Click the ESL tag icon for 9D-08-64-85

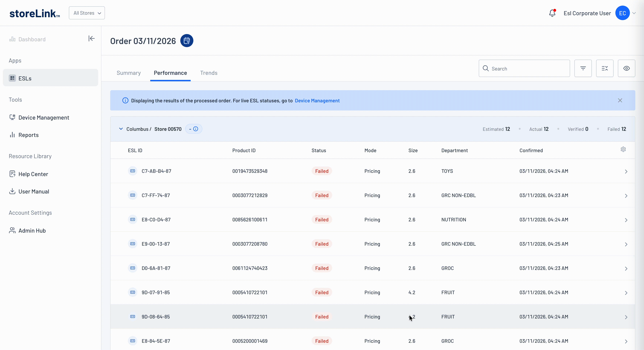133,316
